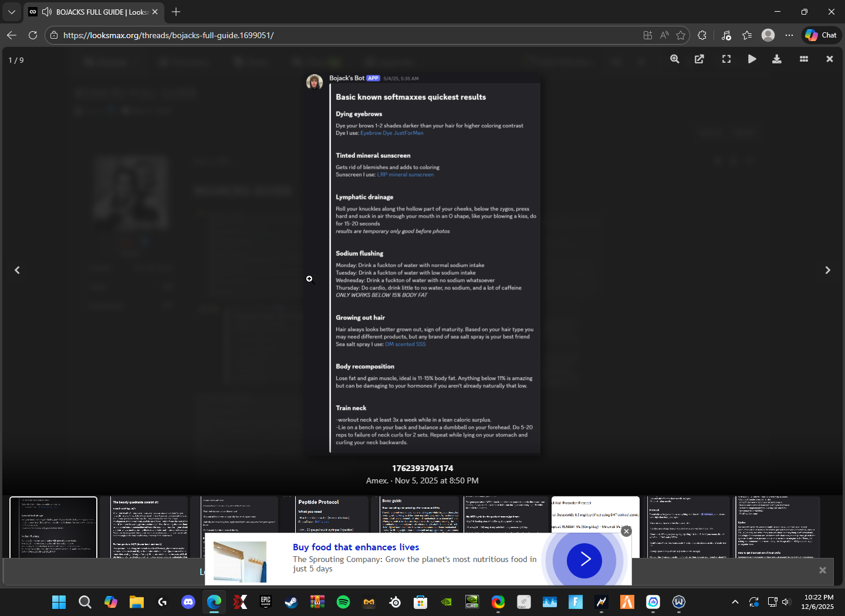
Task: Start the lightbox slideshow
Action: 752,59
